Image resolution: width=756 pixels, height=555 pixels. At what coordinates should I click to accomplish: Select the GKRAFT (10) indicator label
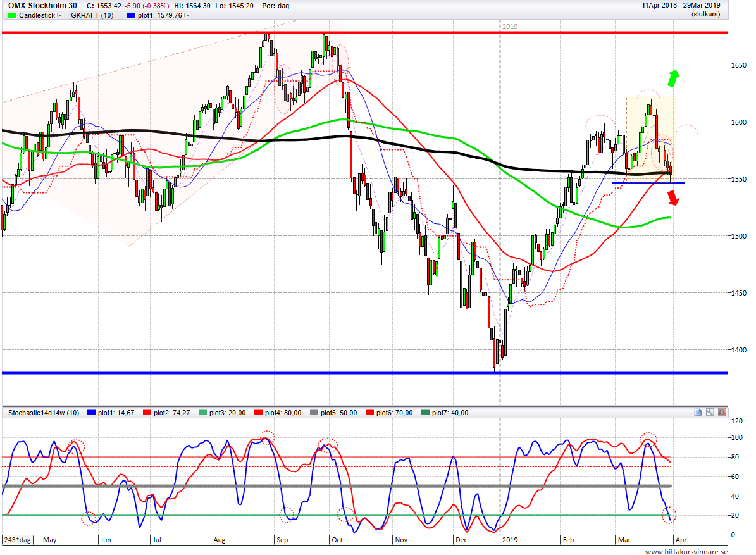tap(92, 15)
